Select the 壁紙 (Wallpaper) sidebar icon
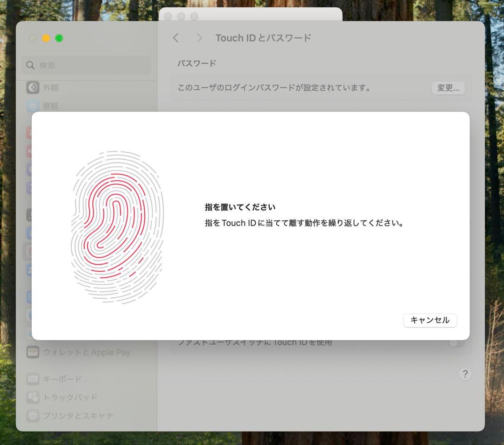The width and height of the screenshot is (504, 445). point(33,106)
